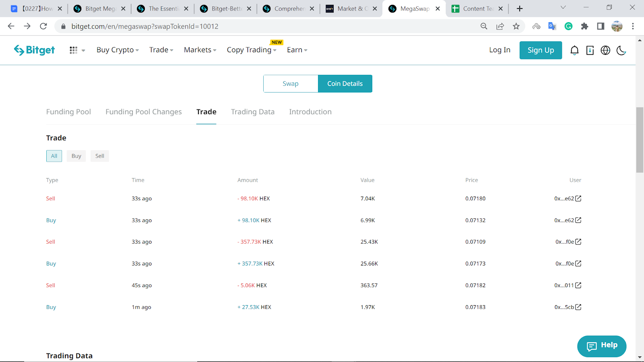Go back with the browser back arrow
The height and width of the screenshot is (362, 644).
[x=11, y=26]
